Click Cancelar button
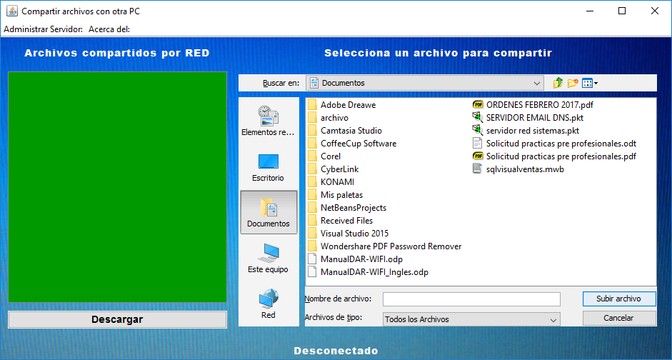This screenshot has width=672, height=360. [x=619, y=318]
